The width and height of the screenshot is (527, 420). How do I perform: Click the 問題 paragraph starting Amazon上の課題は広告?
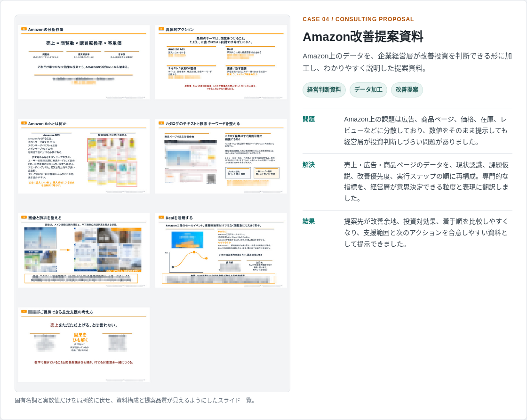pyautogui.click(x=426, y=130)
